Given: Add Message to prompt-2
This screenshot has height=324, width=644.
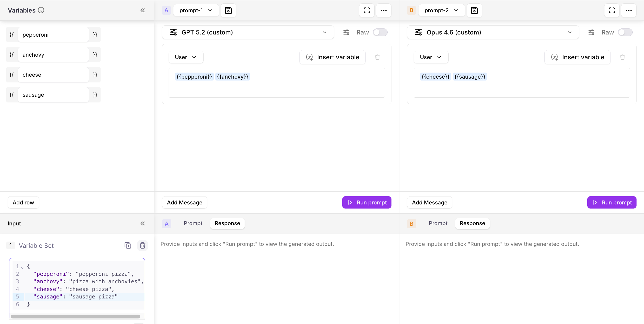Looking at the screenshot, I should coord(430,202).
